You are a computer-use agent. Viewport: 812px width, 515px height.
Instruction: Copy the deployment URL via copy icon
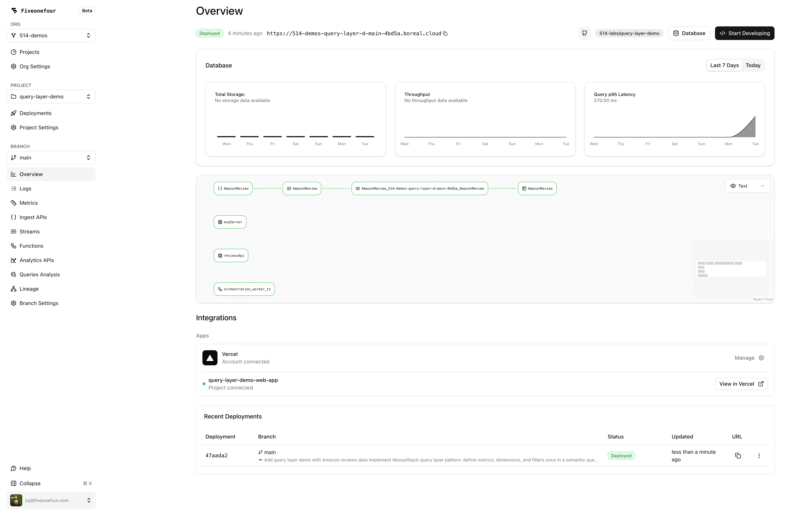(445, 33)
